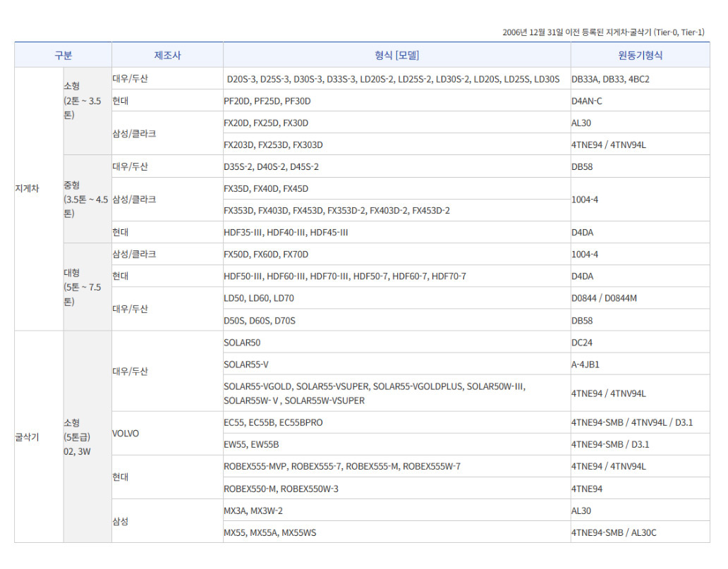Screen dimensions: 728x569
Task: Click the D4AN-C engine cell
Action: 641,101
